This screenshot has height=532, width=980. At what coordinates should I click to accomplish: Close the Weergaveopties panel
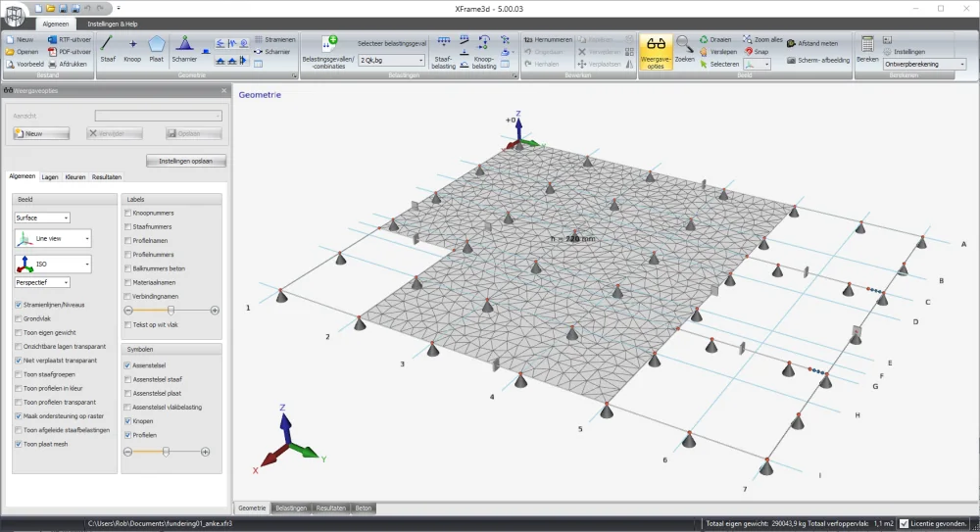pyautogui.click(x=223, y=91)
